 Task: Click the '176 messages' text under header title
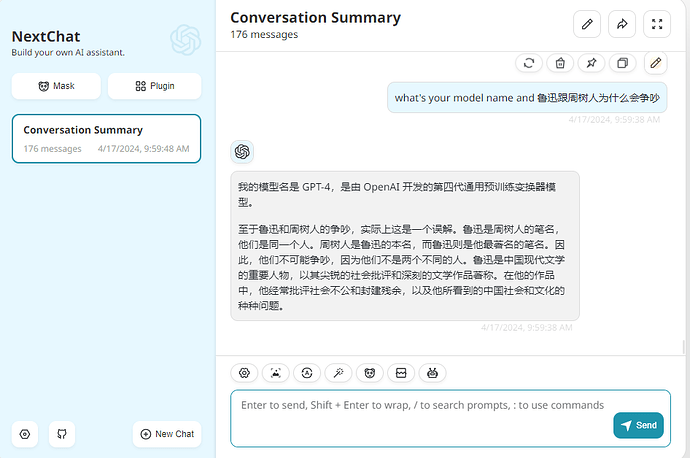[264, 34]
